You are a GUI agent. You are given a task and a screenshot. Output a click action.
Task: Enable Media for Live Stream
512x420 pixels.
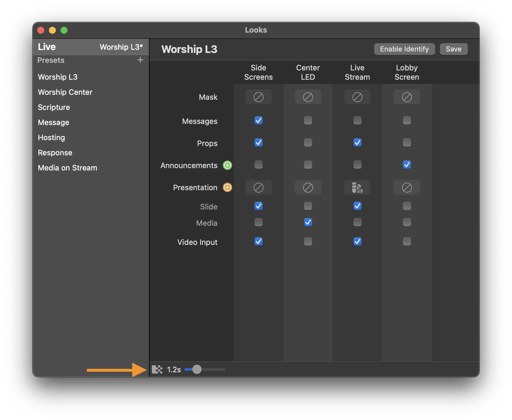click(x=357, y=222)
